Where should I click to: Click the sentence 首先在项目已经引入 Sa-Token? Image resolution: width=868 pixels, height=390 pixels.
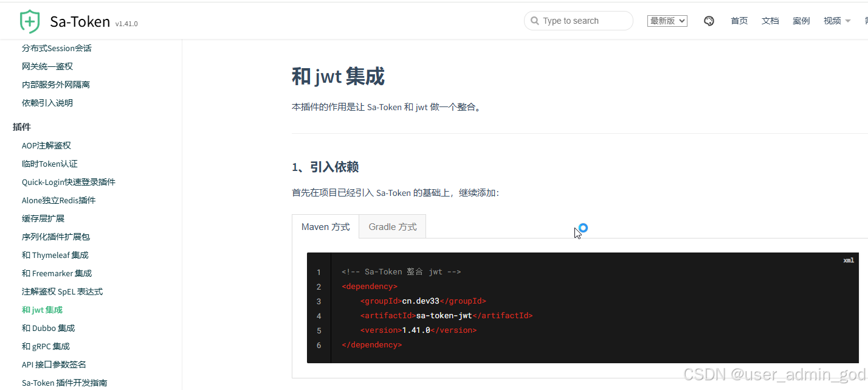[396, 193]
